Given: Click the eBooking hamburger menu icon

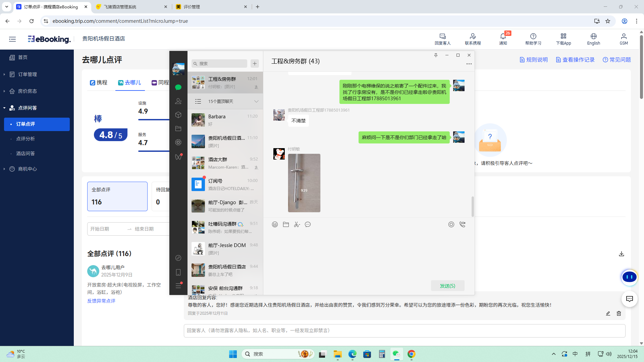Looking at the screenshot, I should [x=12, y=39].
